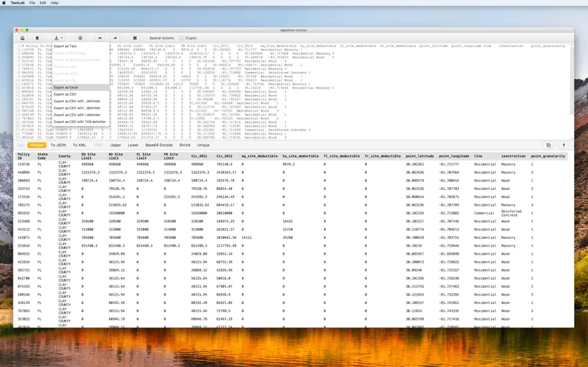This screenshot has width=588, height=367.
Task: Click the redo arrow icon
Action: (115, 38)
